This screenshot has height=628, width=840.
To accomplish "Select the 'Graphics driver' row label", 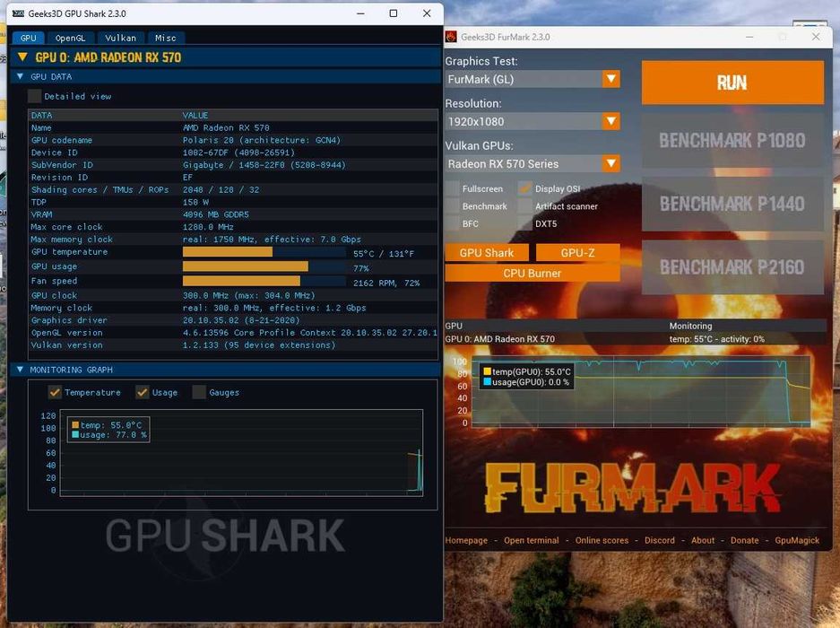I will (x=69, y=320).
